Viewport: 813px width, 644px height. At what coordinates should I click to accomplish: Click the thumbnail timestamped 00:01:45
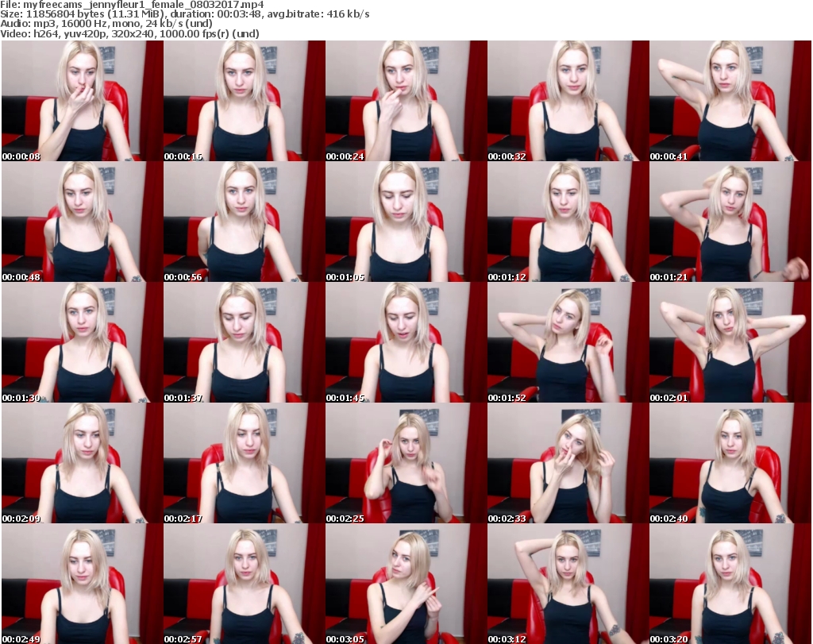point(406,343)
